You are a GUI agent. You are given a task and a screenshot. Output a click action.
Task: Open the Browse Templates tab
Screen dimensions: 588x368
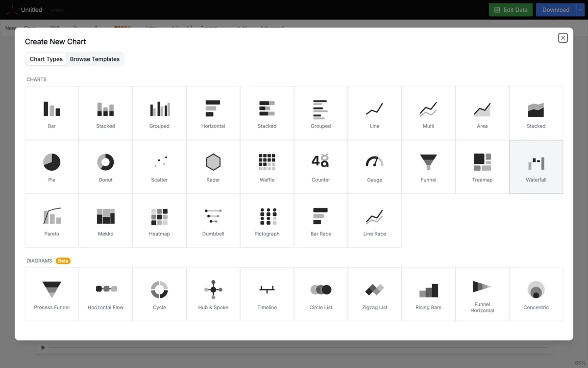tap(95, 59)
